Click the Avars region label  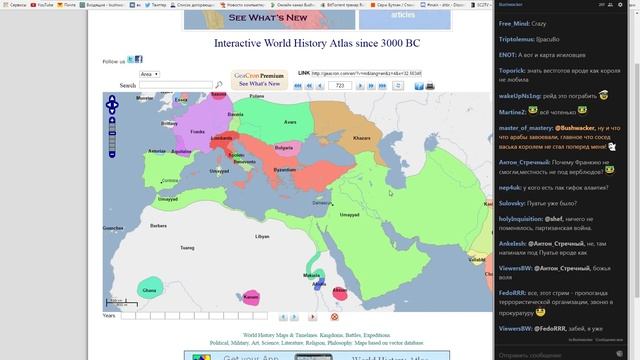click(x=290, y=122)
